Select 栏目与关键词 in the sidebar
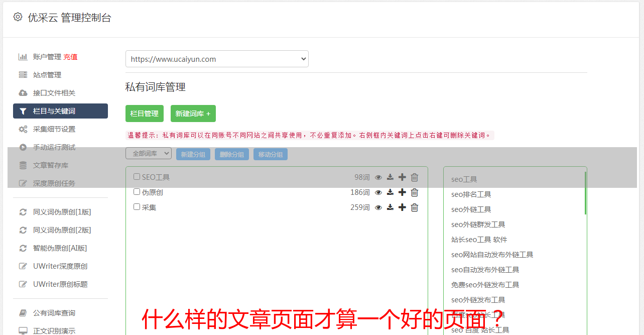The image size is (644, 335). [x=60, y=111]
